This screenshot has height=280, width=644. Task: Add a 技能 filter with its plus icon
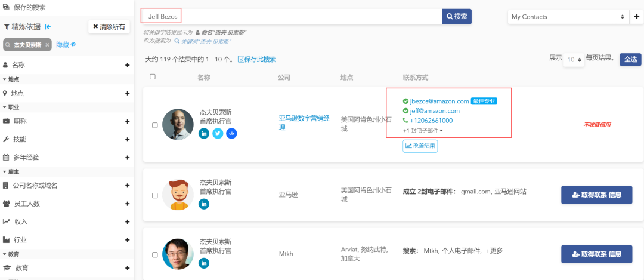(x=127, y=139)
